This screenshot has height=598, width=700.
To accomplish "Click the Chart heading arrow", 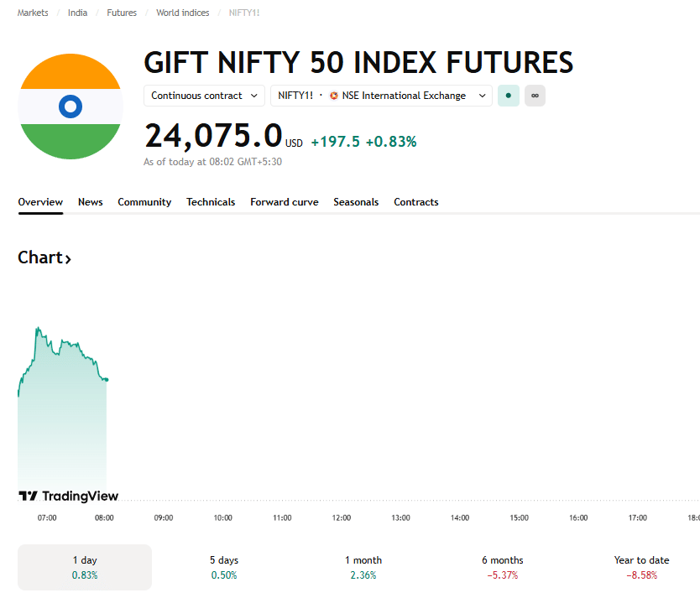I will click(x=68, y=259).
